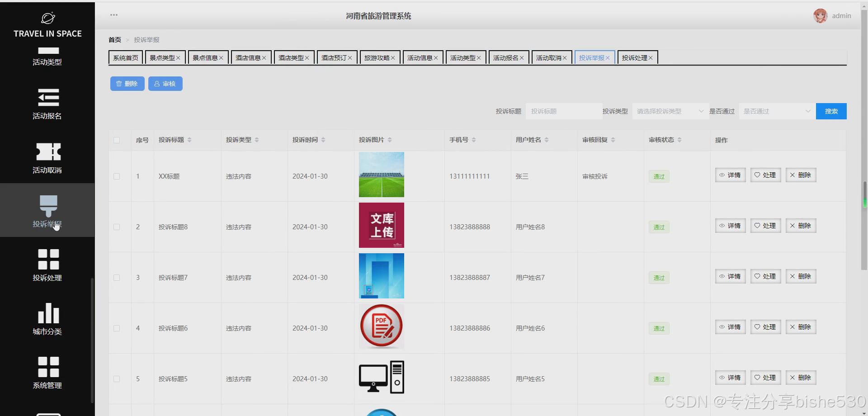The image size is (868, 416).
Task: Focus the 投诉标题 search input
Action: (x=564, y=111)
